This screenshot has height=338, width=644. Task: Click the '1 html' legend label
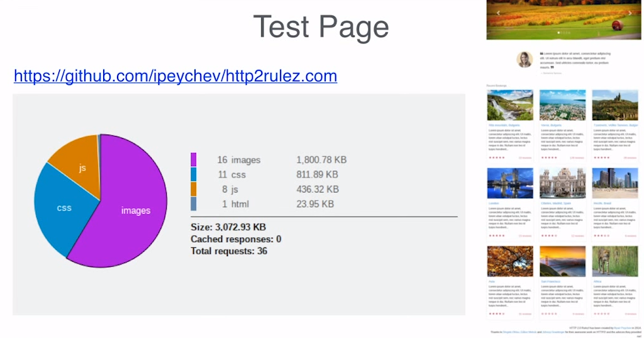235,205
